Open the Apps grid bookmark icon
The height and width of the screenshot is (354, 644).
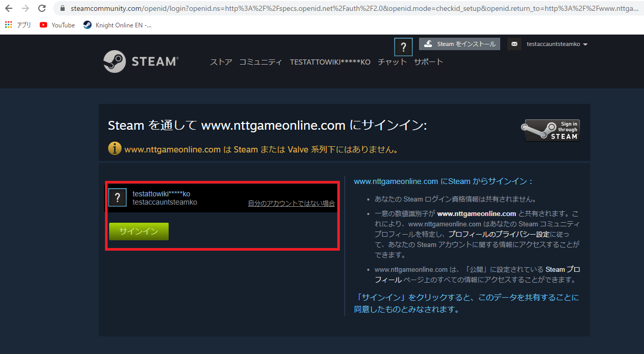(8, 25)
